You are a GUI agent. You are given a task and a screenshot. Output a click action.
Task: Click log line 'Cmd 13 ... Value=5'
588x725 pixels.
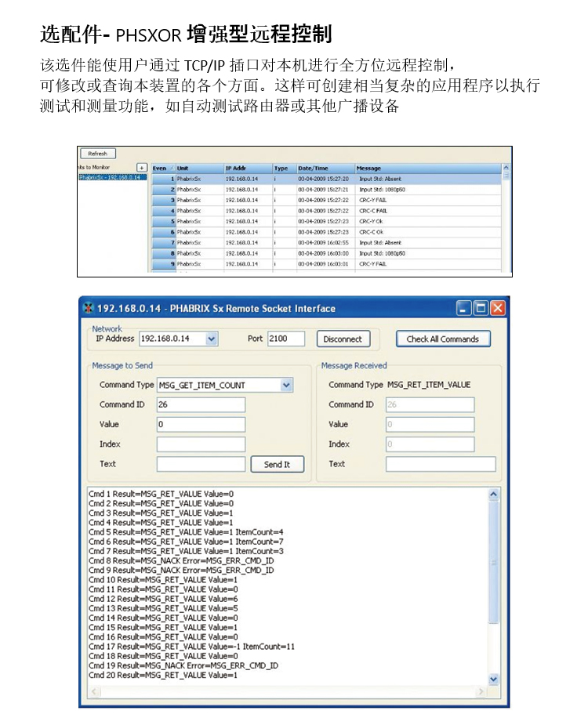tap(163, 608)
